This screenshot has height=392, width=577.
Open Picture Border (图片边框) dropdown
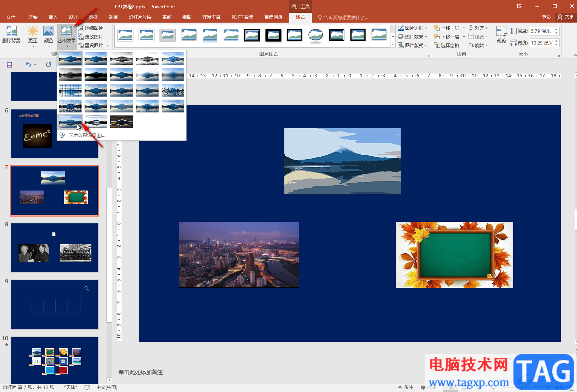tap(412, 28)
